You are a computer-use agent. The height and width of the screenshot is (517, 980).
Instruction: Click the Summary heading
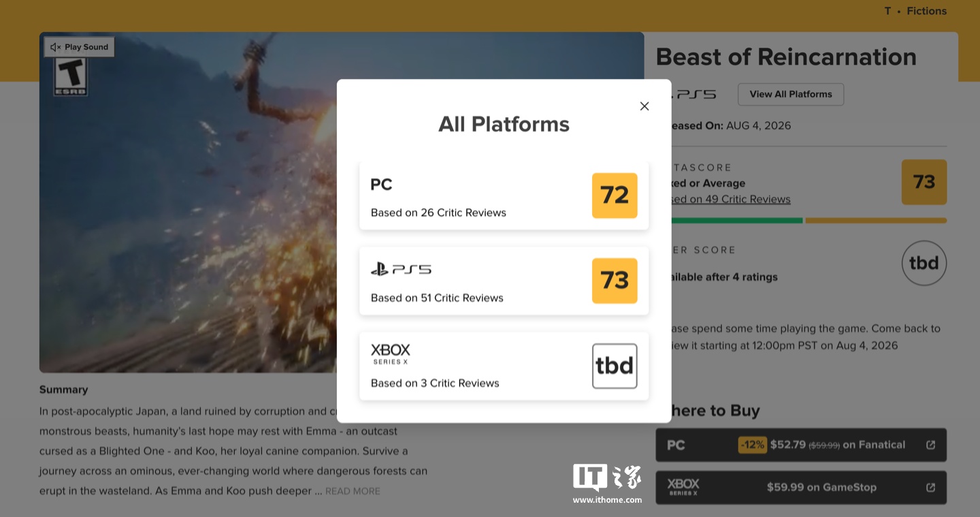pyautogui.click(x=64, y=390)
